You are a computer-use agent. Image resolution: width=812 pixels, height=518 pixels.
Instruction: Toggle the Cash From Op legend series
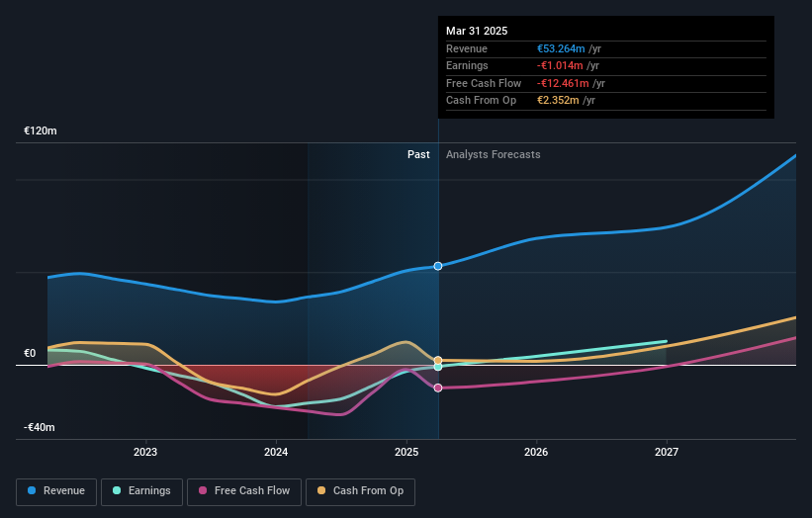coord(360,491)
